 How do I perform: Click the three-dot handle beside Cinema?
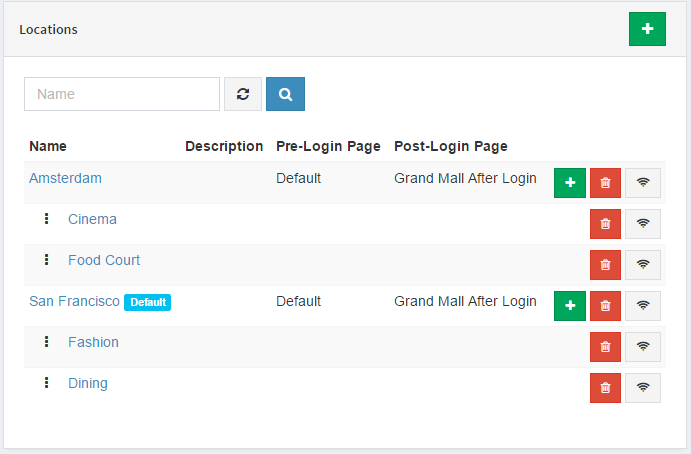tap(46, 219)
